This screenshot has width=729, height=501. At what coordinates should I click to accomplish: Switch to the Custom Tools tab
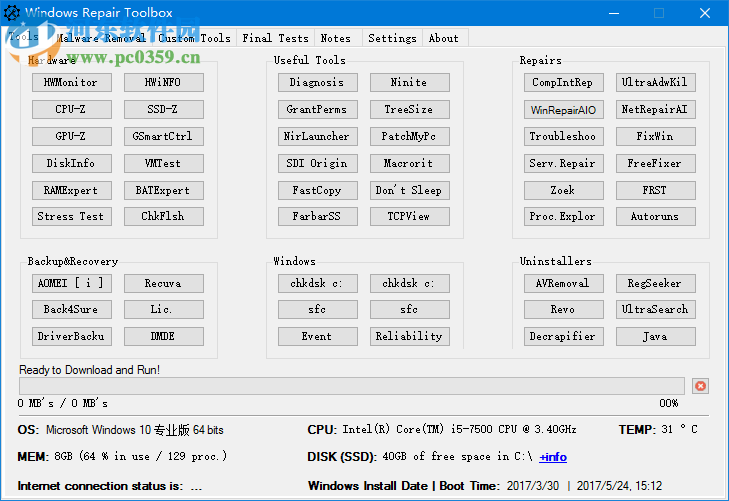click(194, 38)
